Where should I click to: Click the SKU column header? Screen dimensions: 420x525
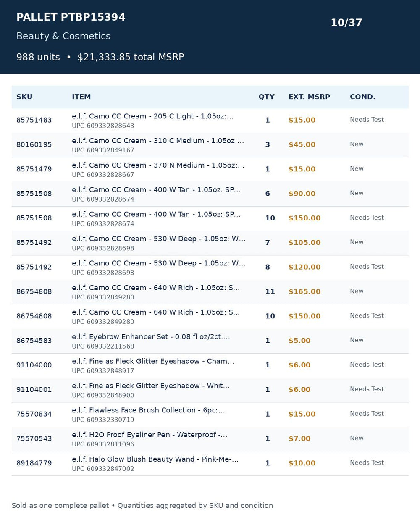tap(24, 97)
